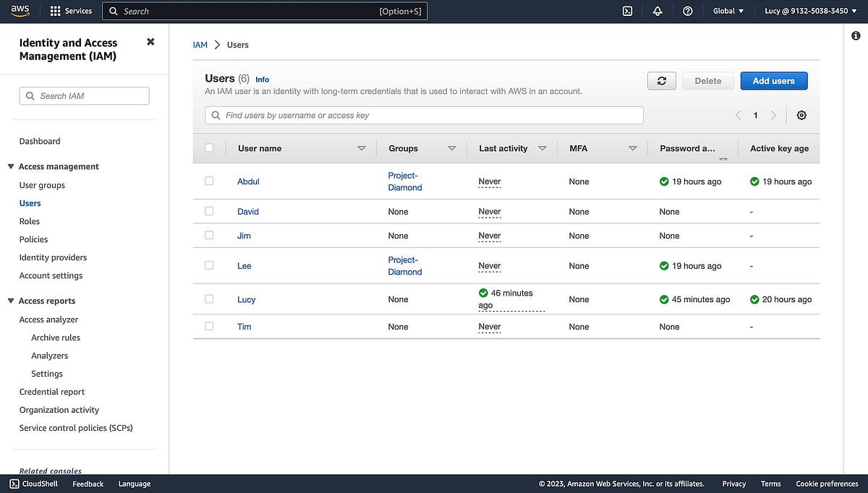The height and width of the screenshot is (493, 868).
Task: Close the IAM navigation panel
Action: [150, 42]
